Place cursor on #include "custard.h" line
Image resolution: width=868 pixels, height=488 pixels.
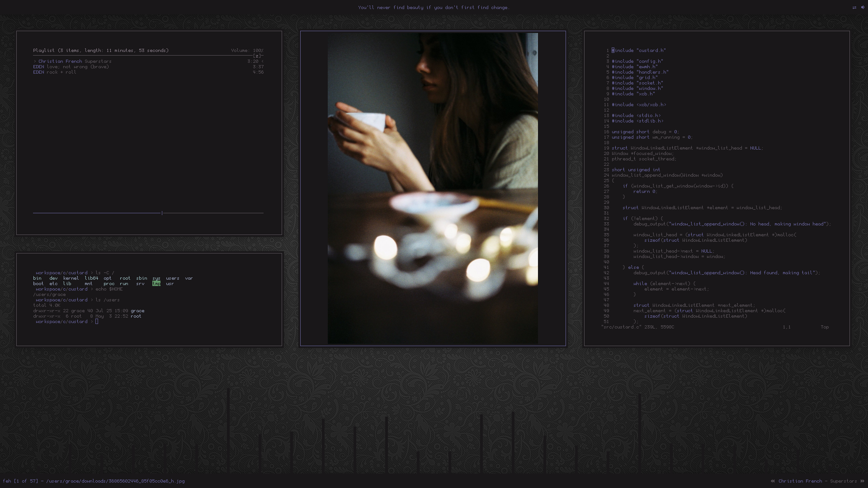pos(639,51)
